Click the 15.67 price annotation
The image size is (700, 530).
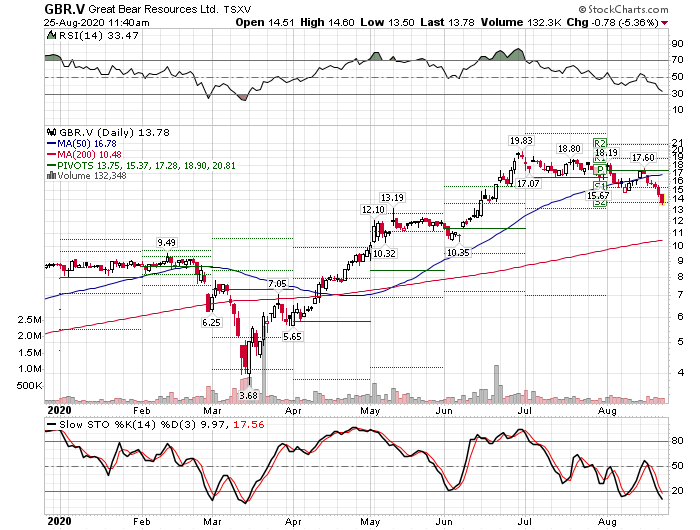(x=598, y=196)
